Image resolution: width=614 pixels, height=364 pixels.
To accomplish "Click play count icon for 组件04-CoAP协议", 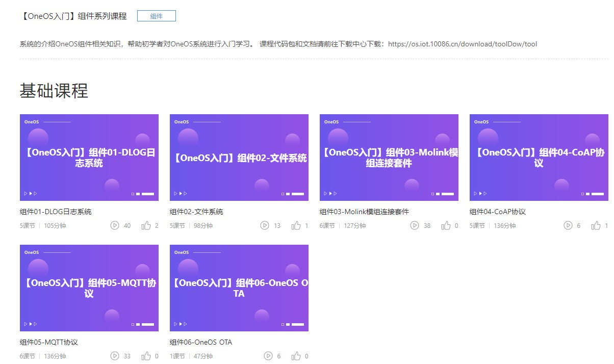I will [568, 225].
